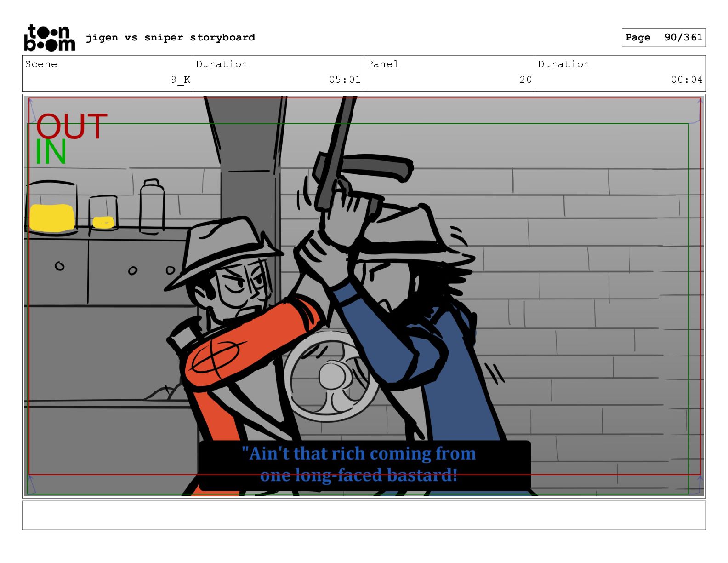This screenshot has height=563, width=728.
Task: Select the scene duration value "05:01"
Action: (x=345, y=80)
